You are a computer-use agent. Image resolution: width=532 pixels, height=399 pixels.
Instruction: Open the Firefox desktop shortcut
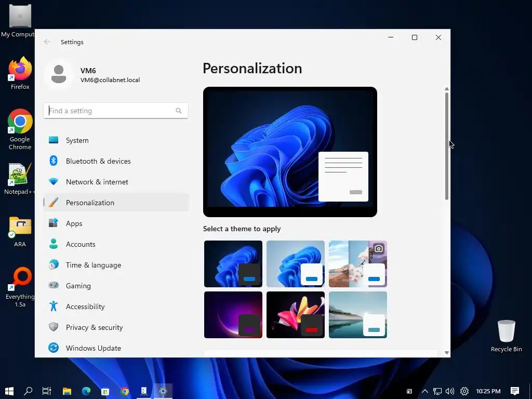click(20, 73)
